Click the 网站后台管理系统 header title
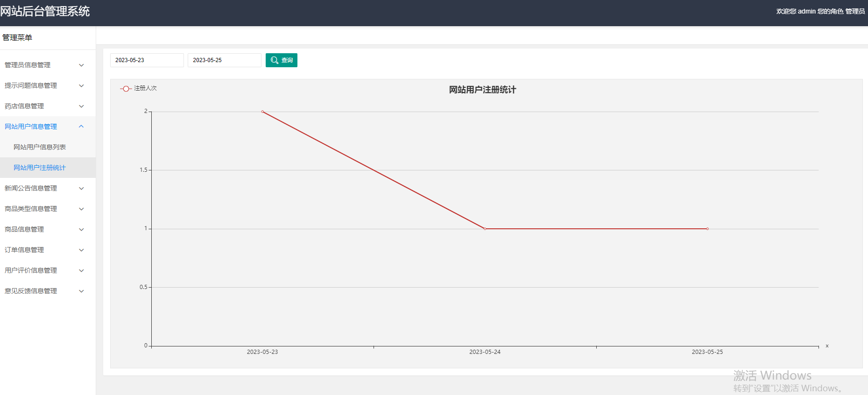Viewport: 868px width, 395px height. pyautogui.click(x=45, y=11)
